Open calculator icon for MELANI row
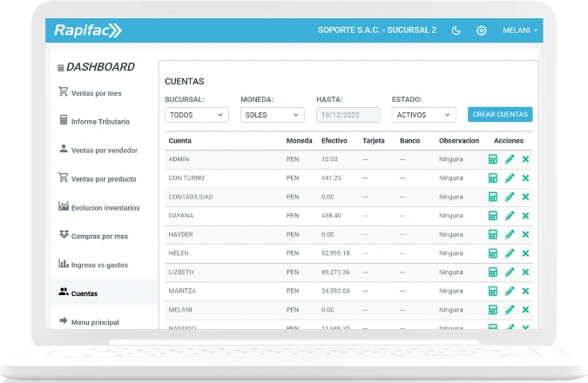Screen dimensions: 588x383 (493, 310)
